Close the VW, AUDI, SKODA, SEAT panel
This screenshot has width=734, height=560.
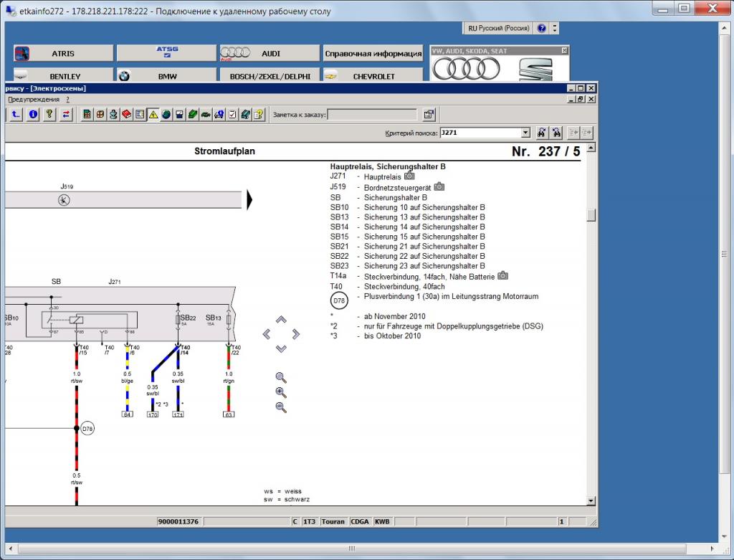[x=565, y=50]
